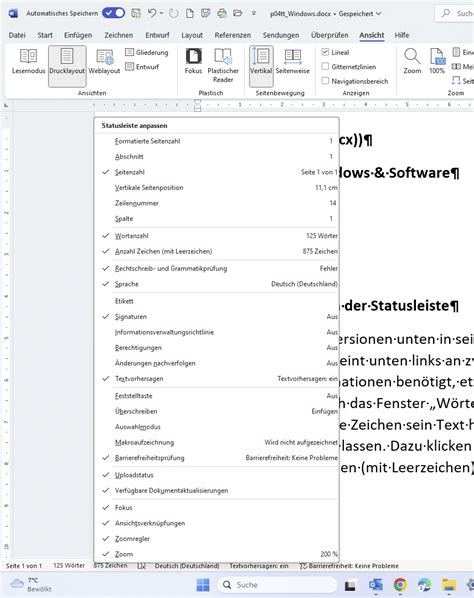Toggle Seitenzahl in status bar menu
This screenshot has height=598, width=474.
coord(216,172)
